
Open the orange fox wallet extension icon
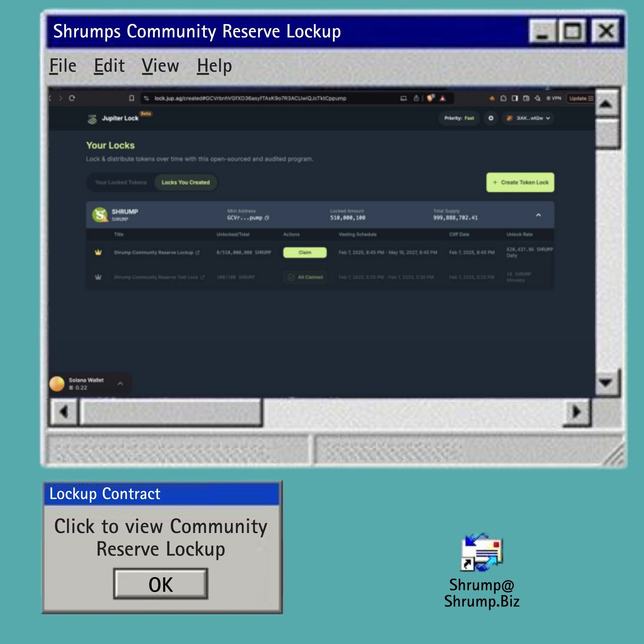(492, 98)
